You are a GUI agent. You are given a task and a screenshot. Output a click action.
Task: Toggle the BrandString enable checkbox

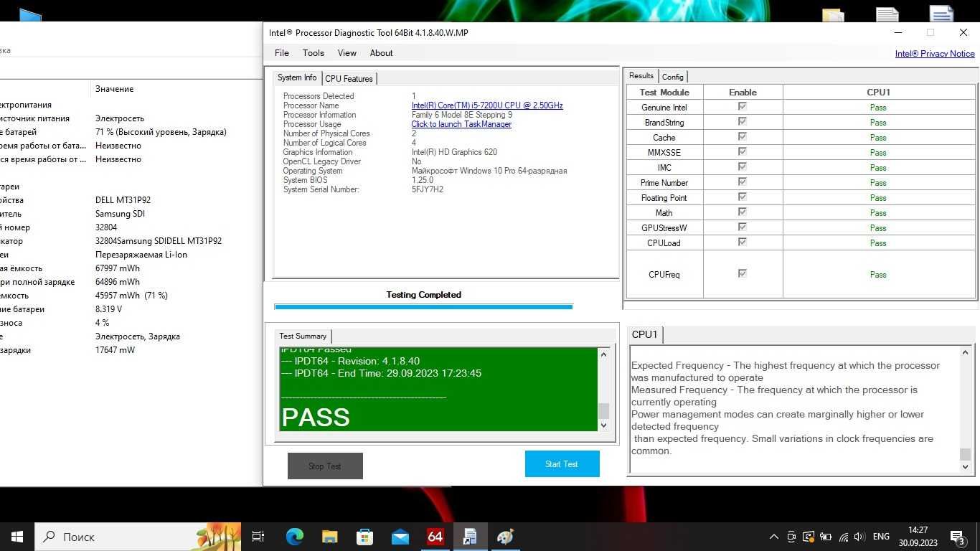coord(743,122)
